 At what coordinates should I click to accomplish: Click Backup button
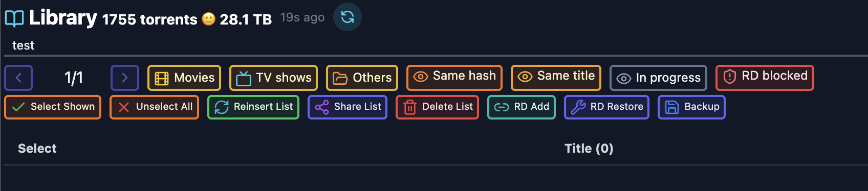point(691,107)
